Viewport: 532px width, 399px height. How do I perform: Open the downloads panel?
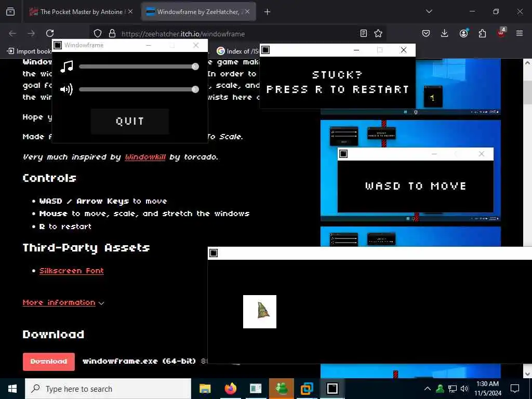pos(445,33)
